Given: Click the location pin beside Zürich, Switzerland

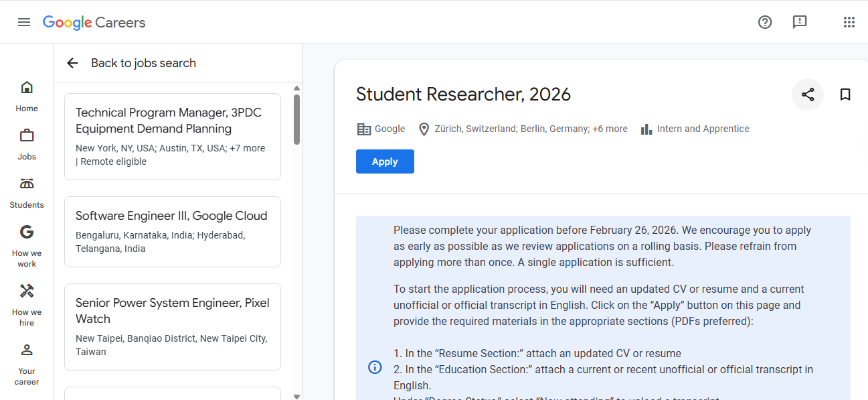Looking at the screenshot, I should 424,129.
